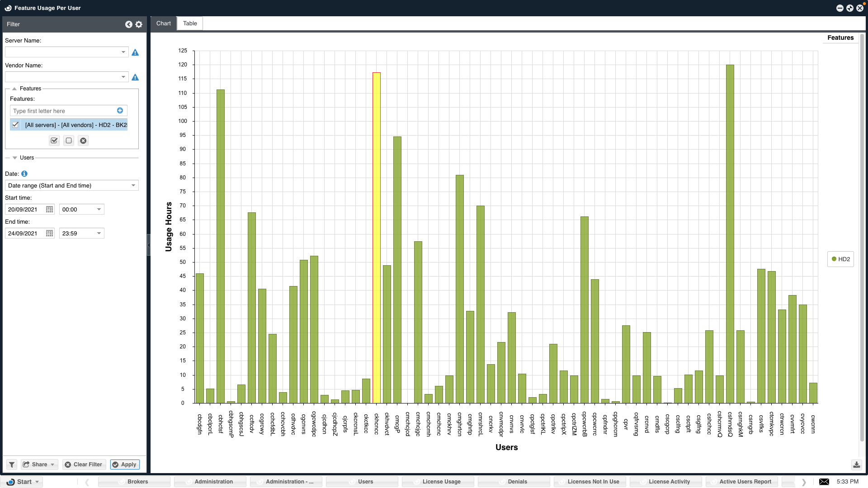Screen dimensions: 868x488
Task: Open End time calendar picker
Action: [x=50, y=233]
